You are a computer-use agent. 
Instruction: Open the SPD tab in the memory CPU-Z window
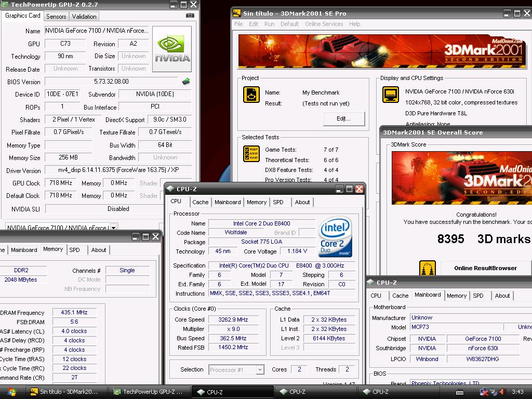tap(75, 250)
